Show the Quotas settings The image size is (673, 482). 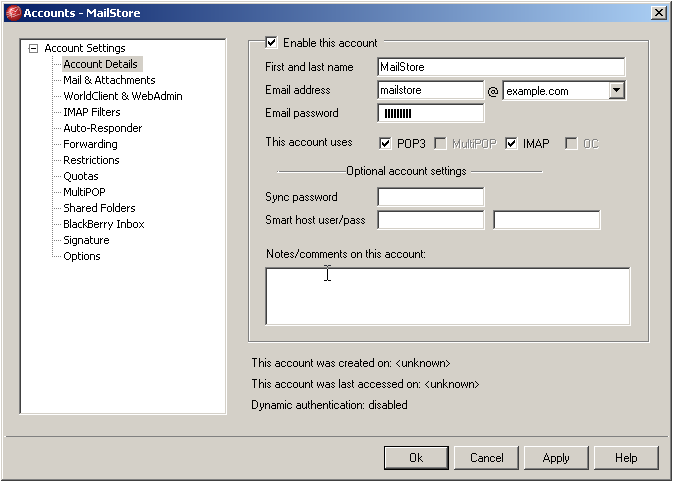tap(81, 176)
